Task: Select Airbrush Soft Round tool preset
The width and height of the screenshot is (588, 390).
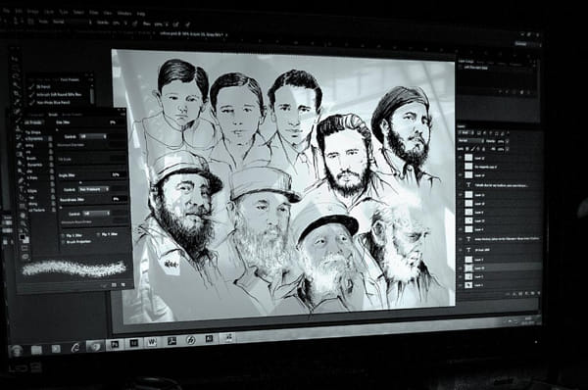Action: point(60,94)
